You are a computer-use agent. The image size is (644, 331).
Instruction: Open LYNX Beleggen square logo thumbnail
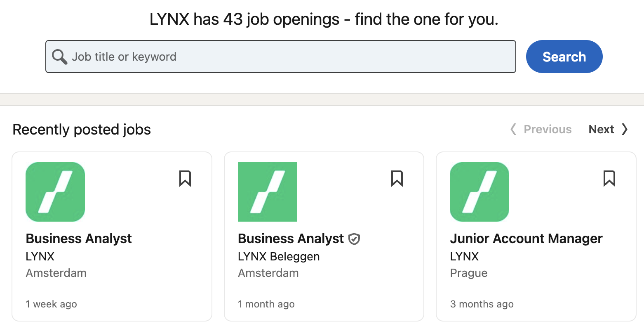click(268, 192)
